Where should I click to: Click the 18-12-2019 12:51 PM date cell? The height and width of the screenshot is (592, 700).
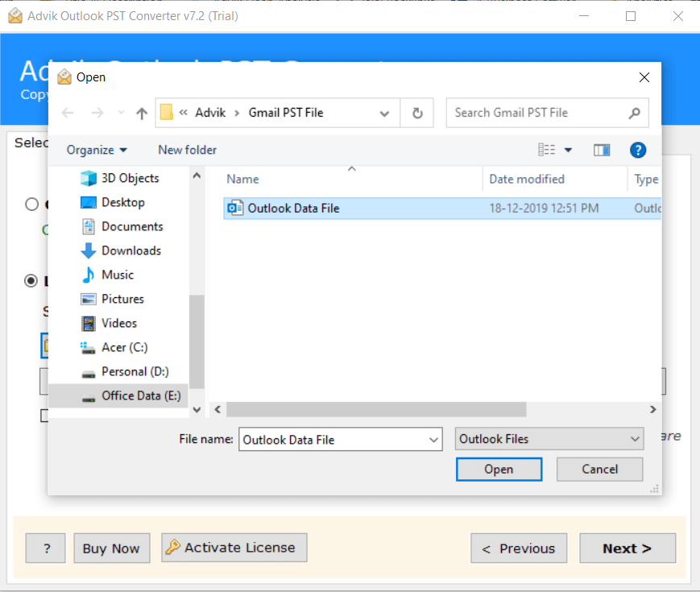point(544,208)
